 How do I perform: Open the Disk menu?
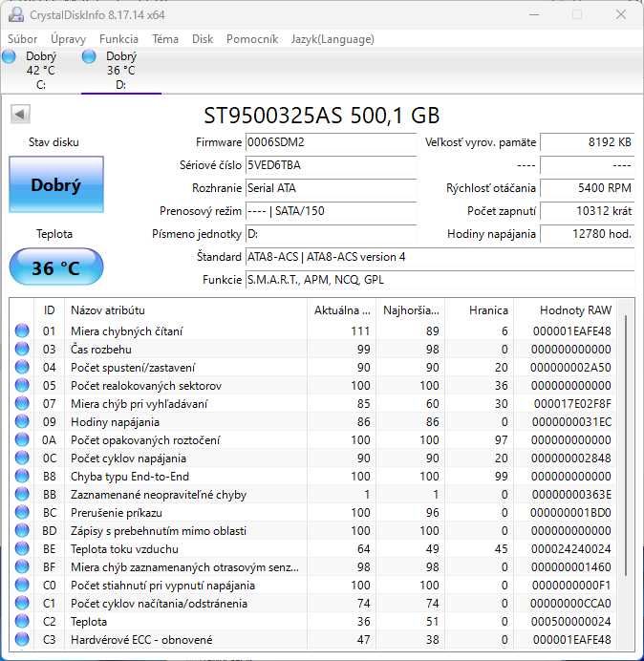203,39
